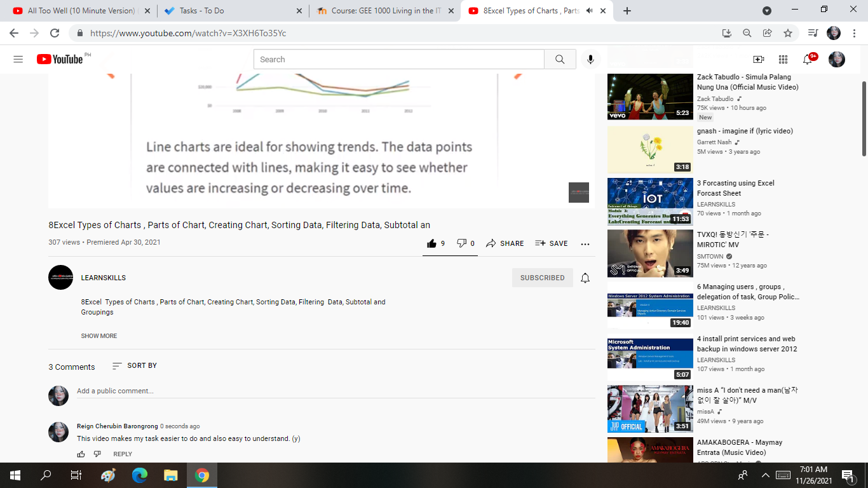Open the LEARNSKILLS channel name link
This screenshot has width=868, height=488.
(x=104, y=278)
